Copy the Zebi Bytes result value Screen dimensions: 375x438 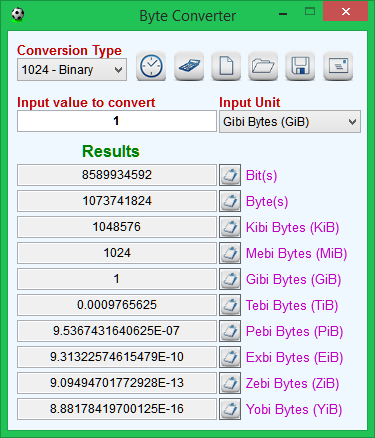(230, 383)
